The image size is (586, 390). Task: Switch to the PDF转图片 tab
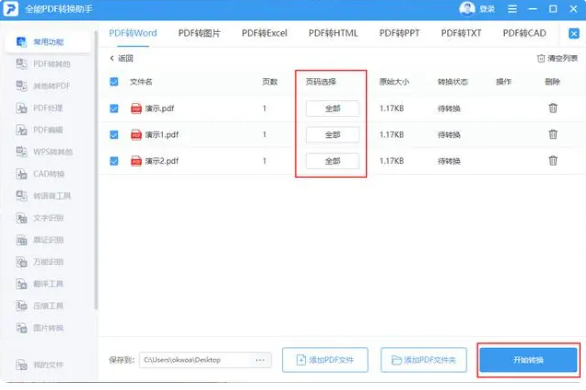[x=199, y=33]
